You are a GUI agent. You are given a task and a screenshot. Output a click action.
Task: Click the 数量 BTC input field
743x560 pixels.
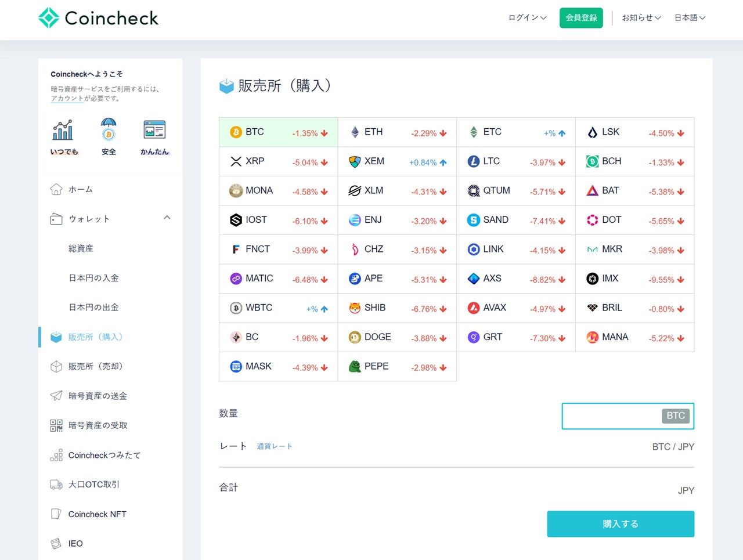tap(627, 416)
